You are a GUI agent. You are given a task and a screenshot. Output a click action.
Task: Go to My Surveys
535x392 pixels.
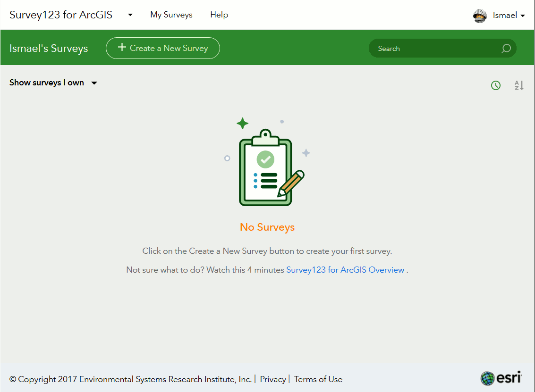[171, 15]
